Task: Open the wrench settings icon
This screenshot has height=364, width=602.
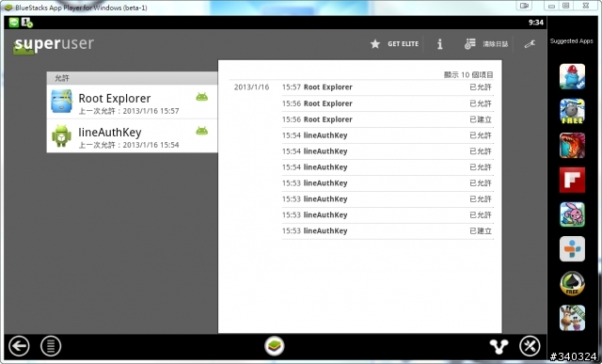Action: (530, 44)
